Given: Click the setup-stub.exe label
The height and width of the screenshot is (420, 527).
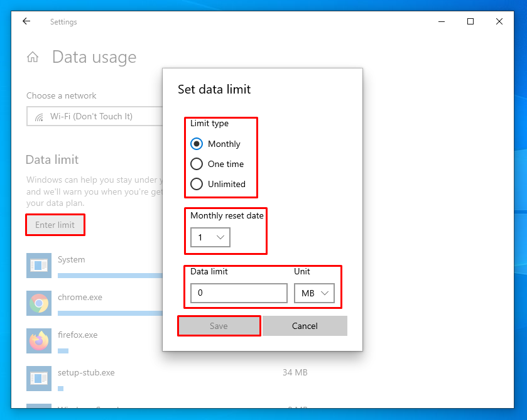Looking at the screenshot, I should [86, 372].
